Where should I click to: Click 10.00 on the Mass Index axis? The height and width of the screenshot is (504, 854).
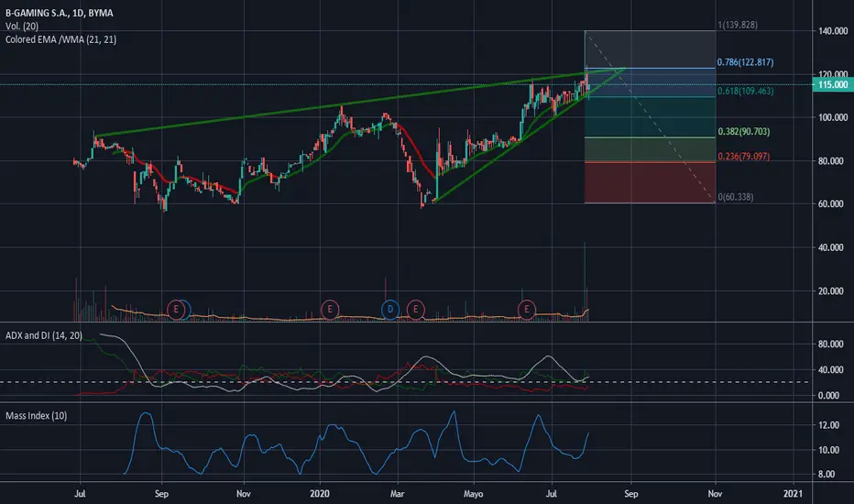coord(828,450)
